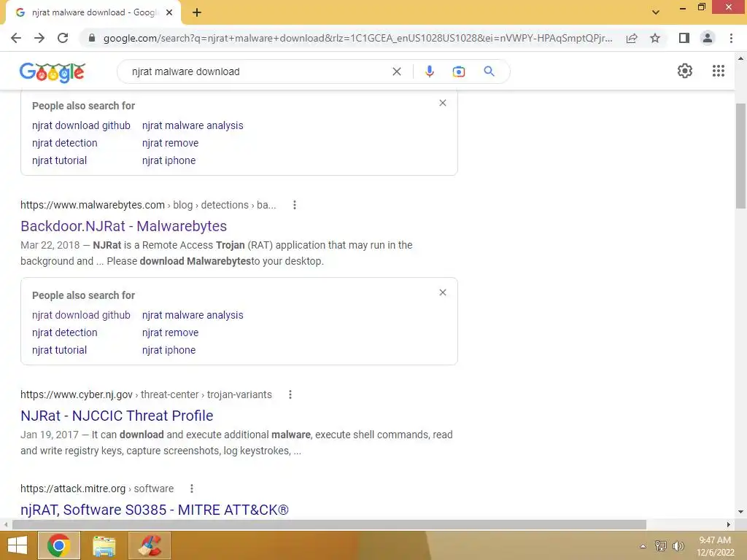This screenshot has height=560, width=747.
Task: Open second njrat detection suggestion
Action: pos(65,332)
